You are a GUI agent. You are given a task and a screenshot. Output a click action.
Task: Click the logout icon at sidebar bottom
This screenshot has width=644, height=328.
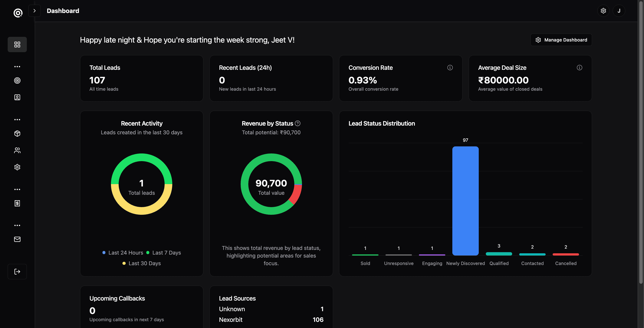pos(17,272)
